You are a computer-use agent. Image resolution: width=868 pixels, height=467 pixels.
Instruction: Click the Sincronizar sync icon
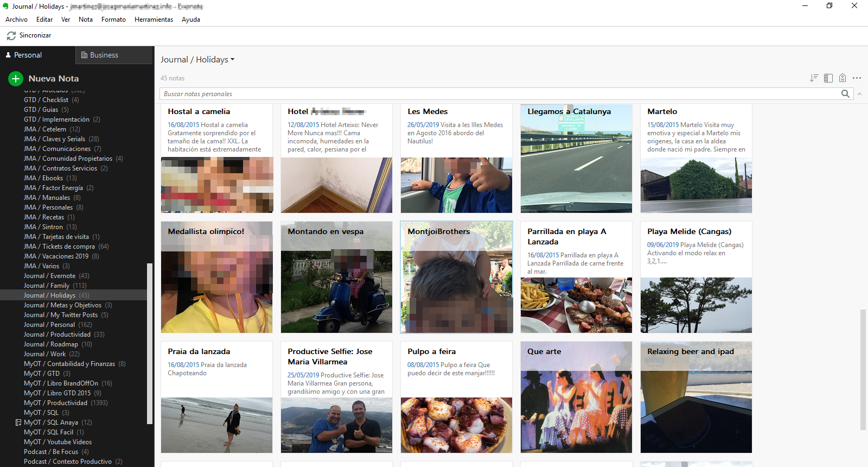point(11,36)
